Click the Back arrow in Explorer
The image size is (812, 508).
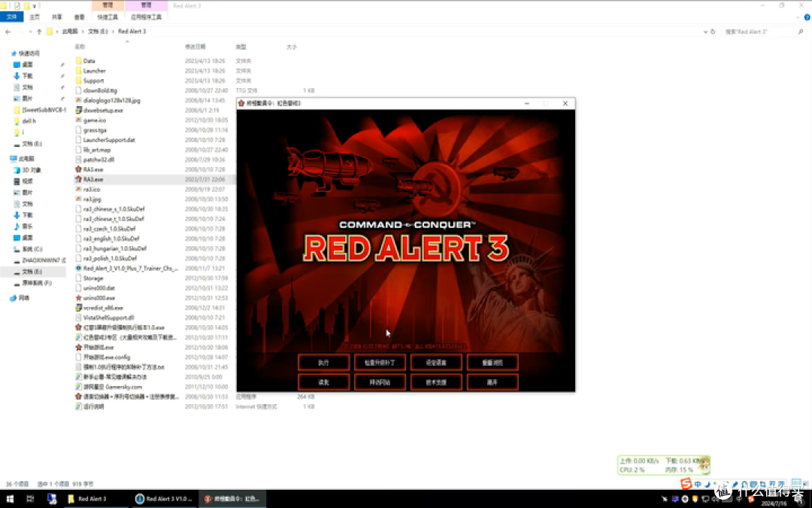8,32
